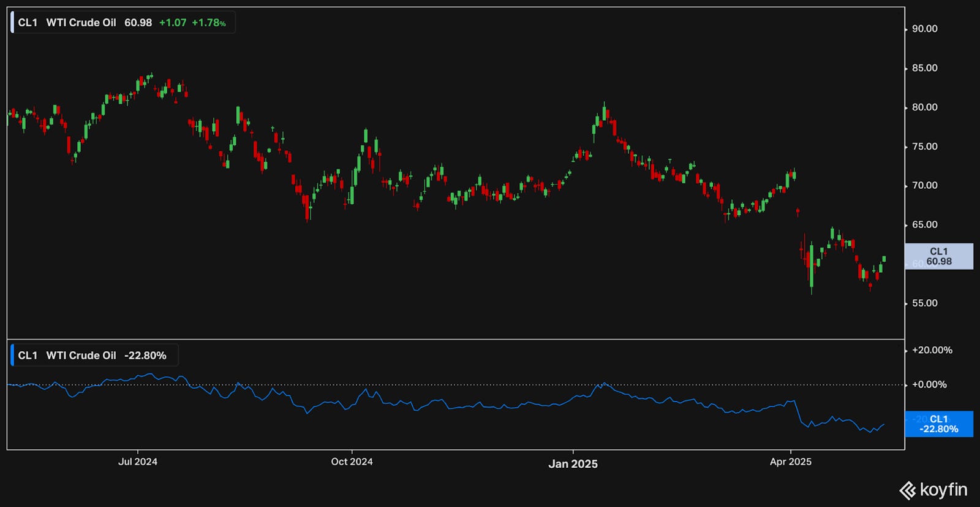Click the +1.78% percent change value
This screenshot has height=507, width=980.
pos(209,23)
